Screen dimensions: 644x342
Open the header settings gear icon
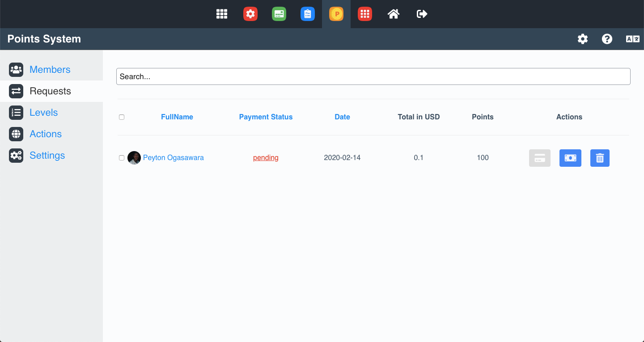[x=583, y=39]
